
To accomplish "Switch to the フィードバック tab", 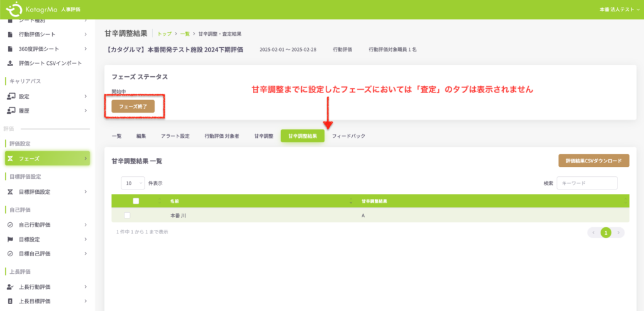I will tap(348, 136).
